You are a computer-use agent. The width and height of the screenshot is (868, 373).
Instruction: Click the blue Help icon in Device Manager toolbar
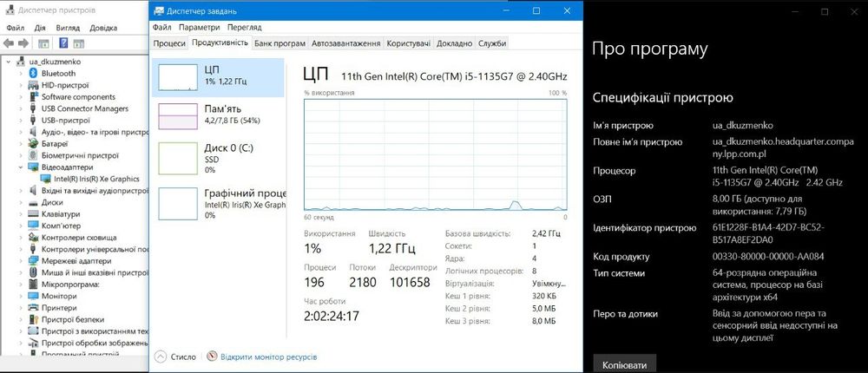tap(63, 43)
